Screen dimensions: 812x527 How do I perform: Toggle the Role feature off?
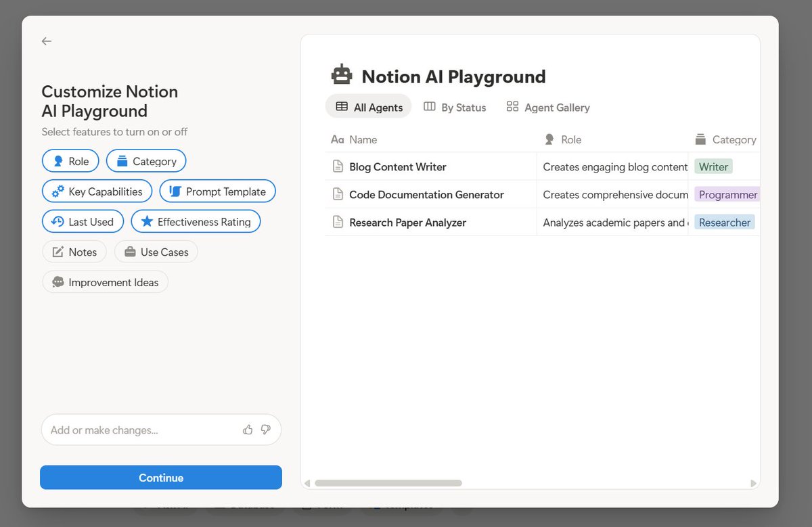(70, 161)
